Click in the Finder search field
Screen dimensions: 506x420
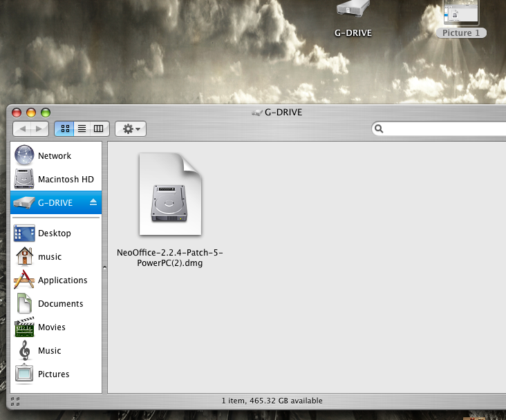tap(439, 128)
